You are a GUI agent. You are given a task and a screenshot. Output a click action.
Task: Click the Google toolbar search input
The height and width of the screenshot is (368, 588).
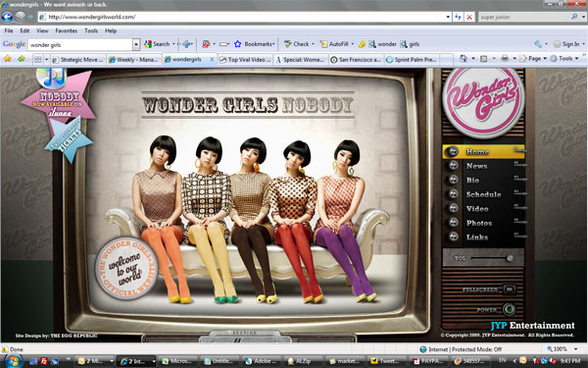[x=80, y=45]
